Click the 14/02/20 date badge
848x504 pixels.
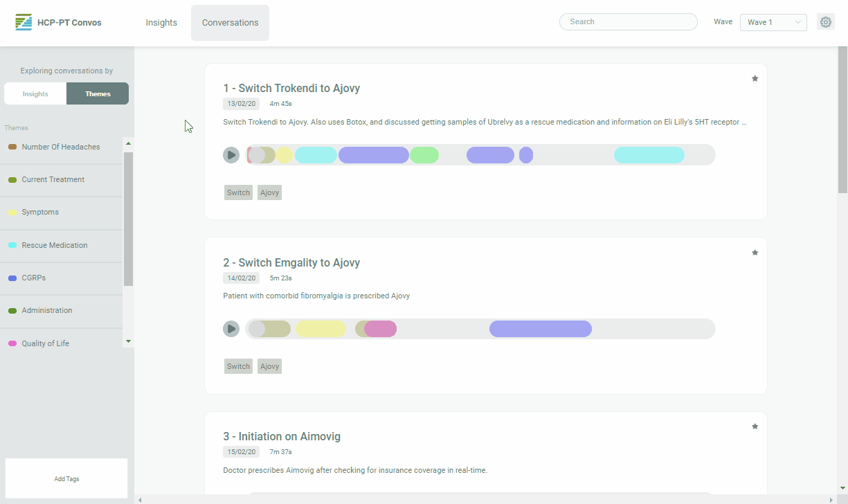[x=241, y=278]
